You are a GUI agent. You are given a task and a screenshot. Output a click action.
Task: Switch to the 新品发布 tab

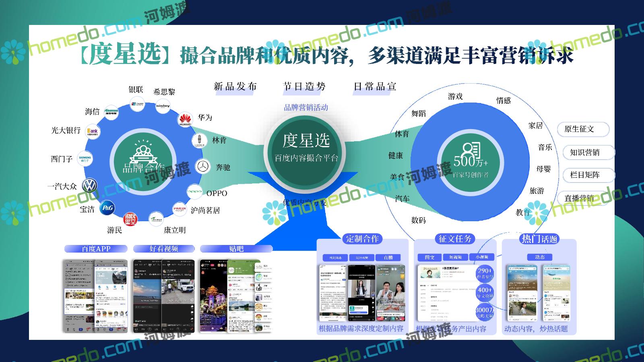235,87
